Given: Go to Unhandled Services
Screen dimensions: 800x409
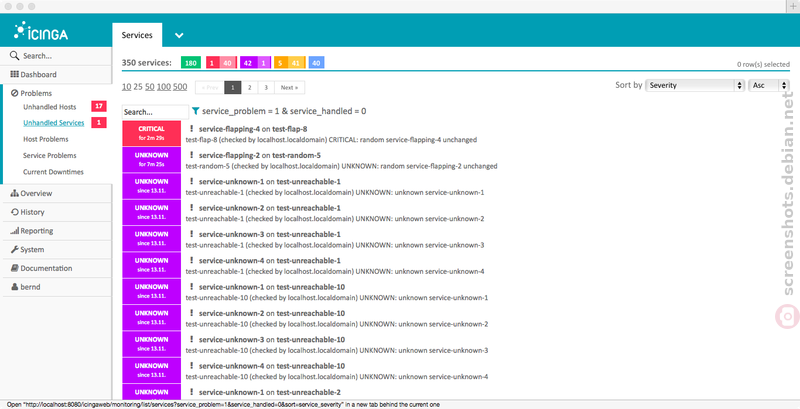Looking at the screenshot, I should click(54, 123).
